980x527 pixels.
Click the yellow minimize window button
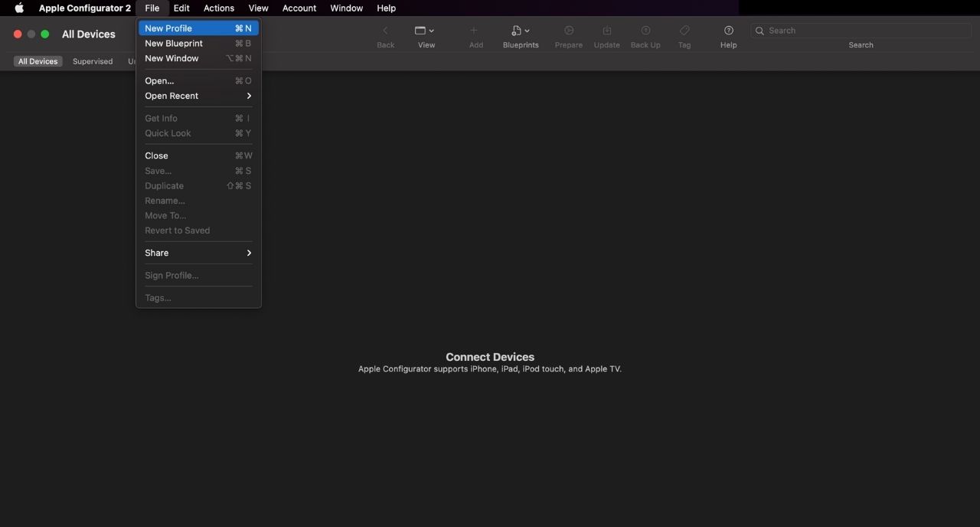coord(31,34)
